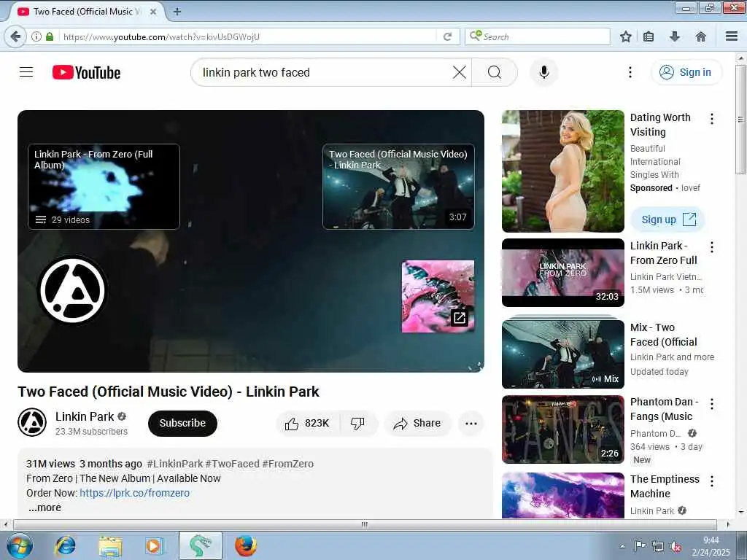
Task: Click the muted volume tray icon
Action: (675, 547)
